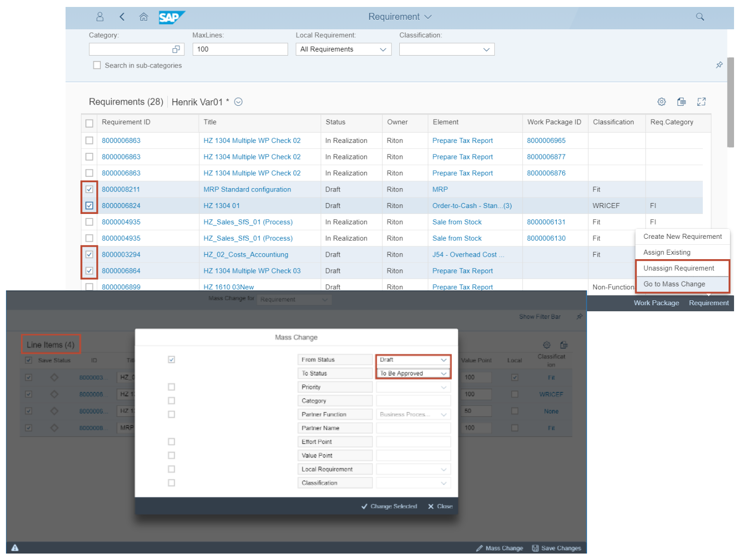
Task: Click the SAP home icon
Action: pyautogui.click(x=144, y=16)
